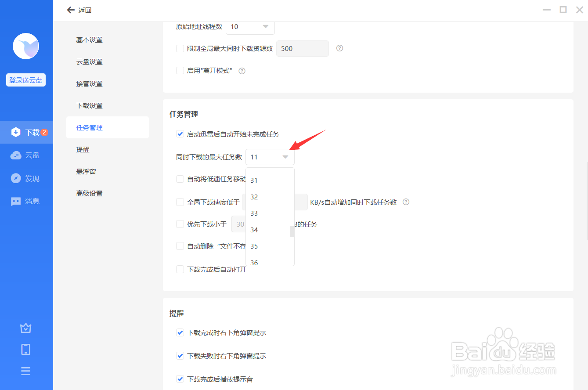This screenshot has width=588, height=390.
Task: Open the hamburger main menu
Action: click(x=26, y=371)
